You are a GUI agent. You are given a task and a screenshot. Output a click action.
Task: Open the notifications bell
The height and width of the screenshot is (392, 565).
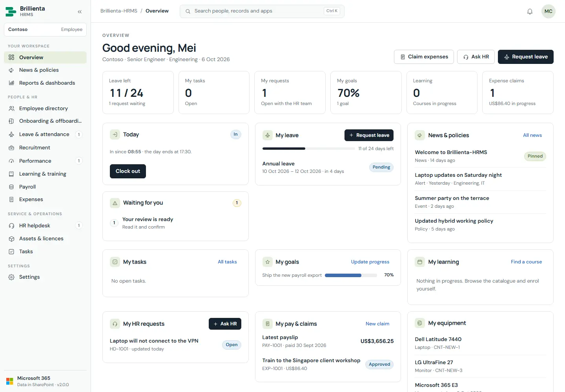coord(530,11)
